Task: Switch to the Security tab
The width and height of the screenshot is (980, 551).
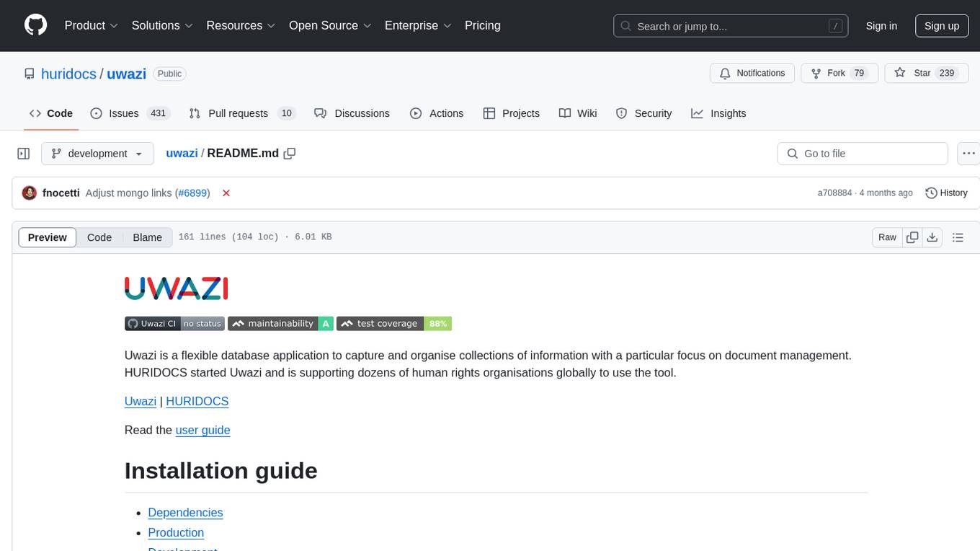Action: pyautogui.click(x=644, y=113)
